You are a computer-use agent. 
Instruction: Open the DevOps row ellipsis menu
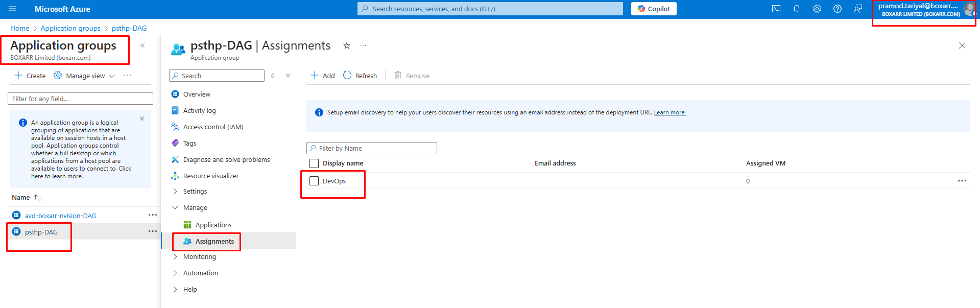962,181
